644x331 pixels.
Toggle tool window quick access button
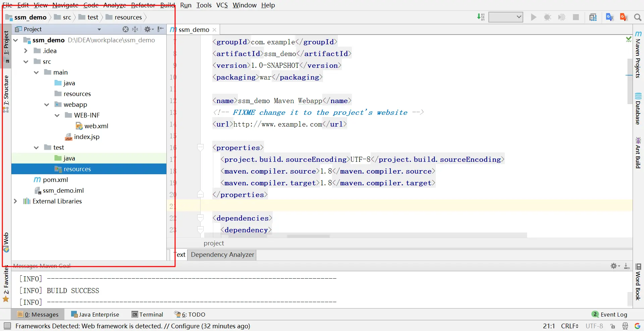point(7,326)
